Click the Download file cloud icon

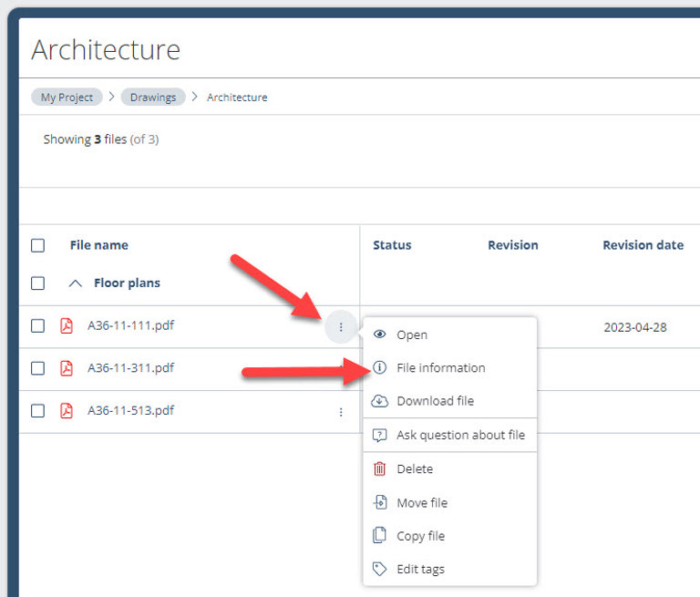380,401
